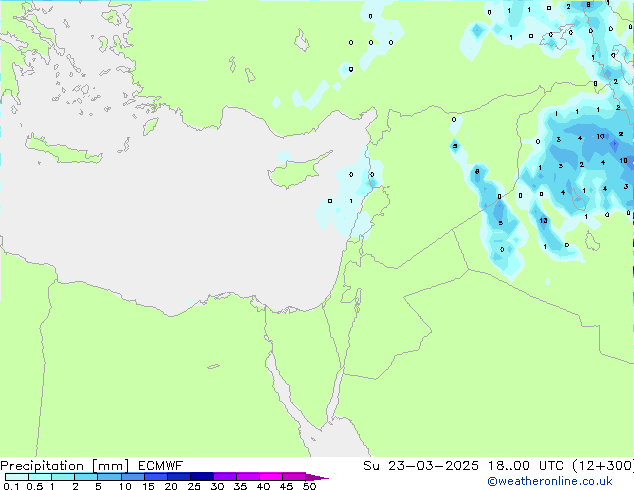Click the 5–10 mm legend swatch

(109, 477)
